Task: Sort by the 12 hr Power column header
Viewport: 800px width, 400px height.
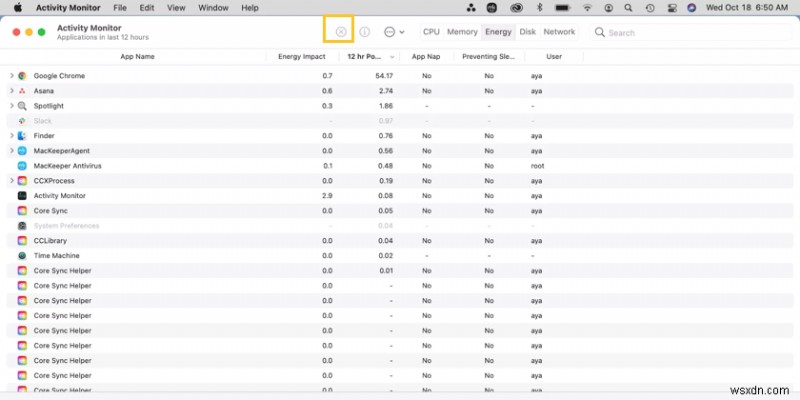Action: point(370,57)
